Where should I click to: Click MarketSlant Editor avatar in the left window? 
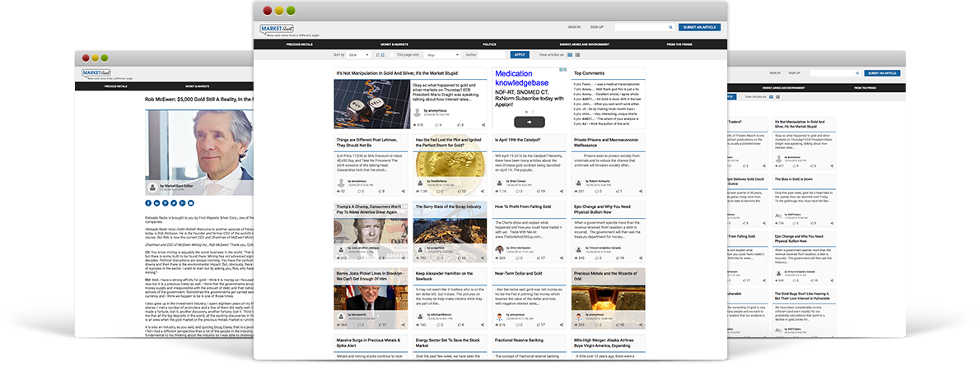tap(152, 188)
